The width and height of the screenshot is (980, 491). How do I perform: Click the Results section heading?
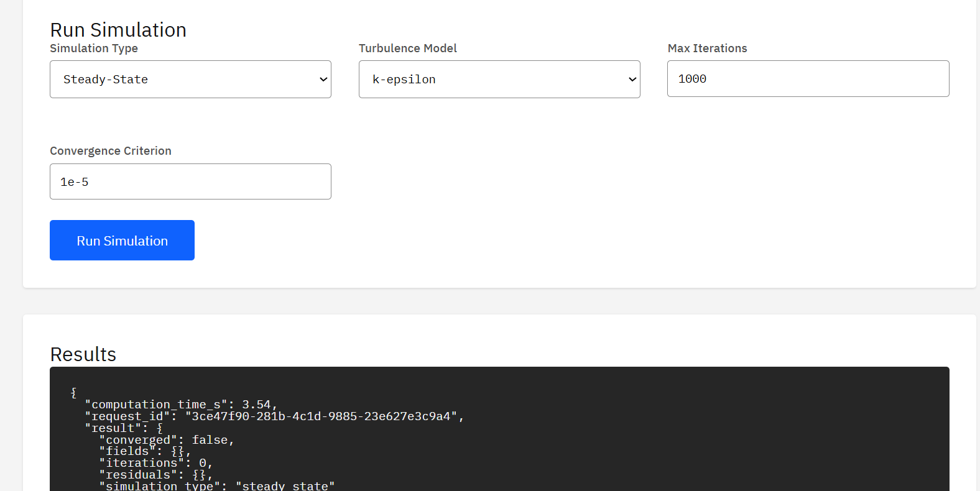(83, 354)
